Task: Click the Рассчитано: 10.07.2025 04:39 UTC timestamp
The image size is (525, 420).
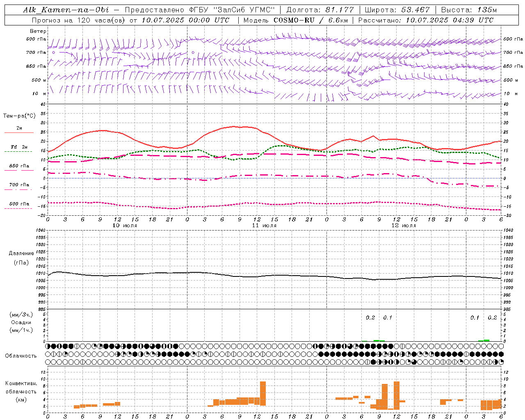Action: pyautogui.click(x=426, y=20)
